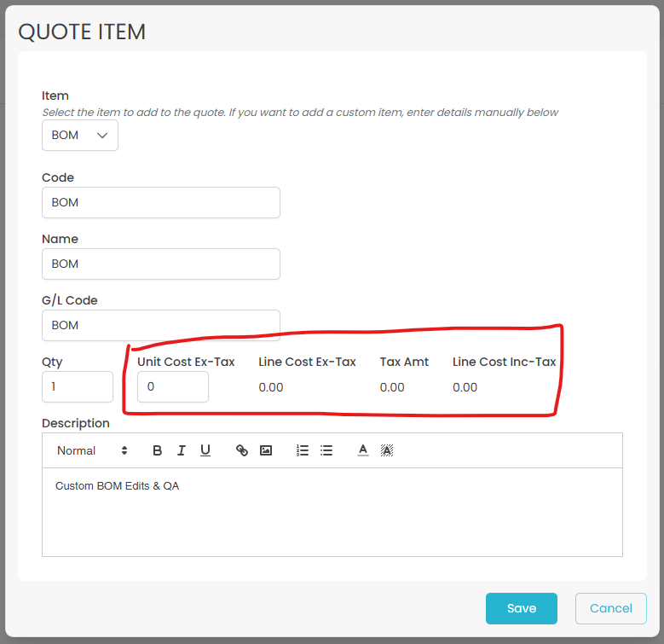The image size is (664, 644).
Task: Focus the Unit Cost Ex-Tax input
Action: [172, 387]
